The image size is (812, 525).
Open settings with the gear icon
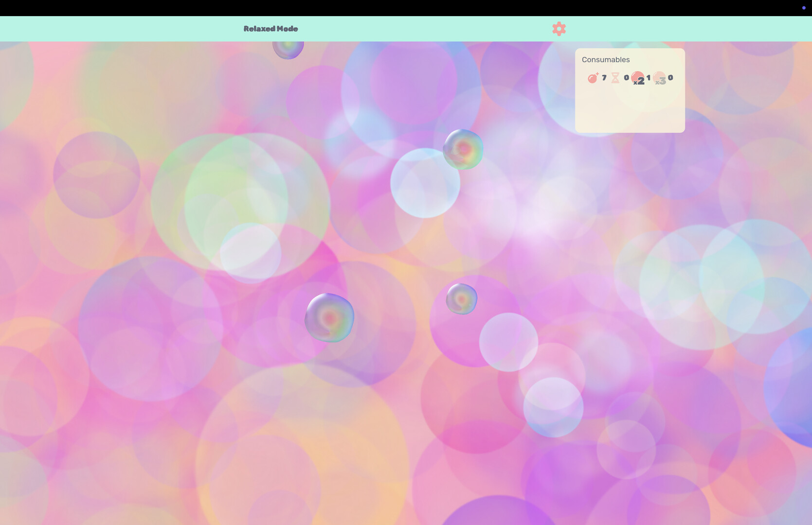click(x=559, y=29)
